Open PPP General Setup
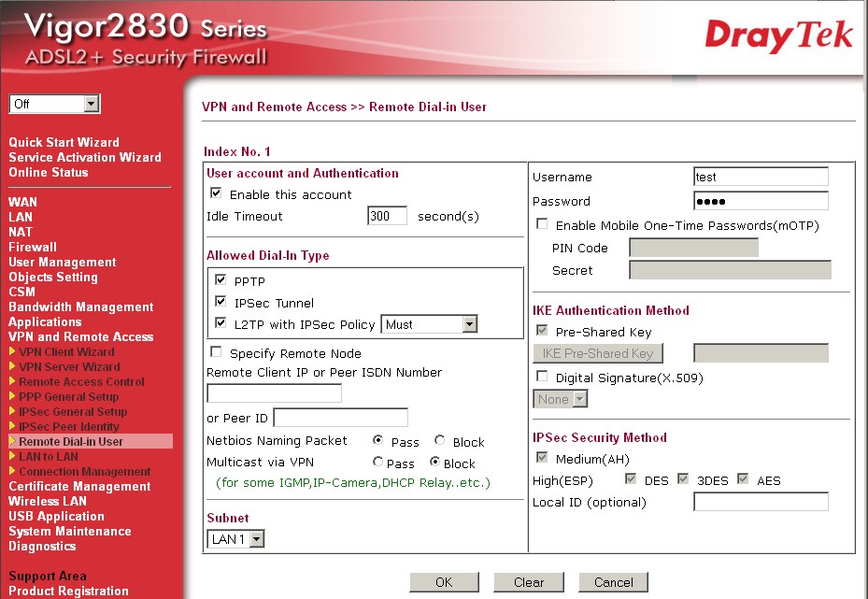This screenshot has height=599, width=868. coord(68,396)
